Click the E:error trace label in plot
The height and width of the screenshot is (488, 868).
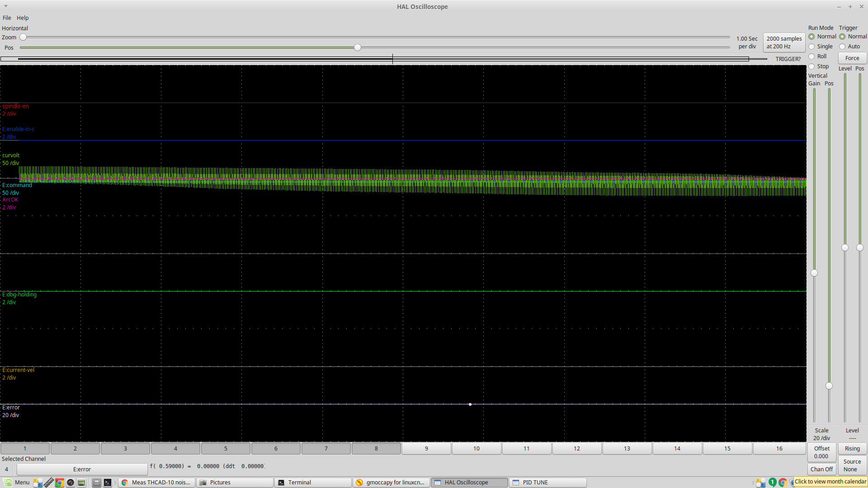11,408
